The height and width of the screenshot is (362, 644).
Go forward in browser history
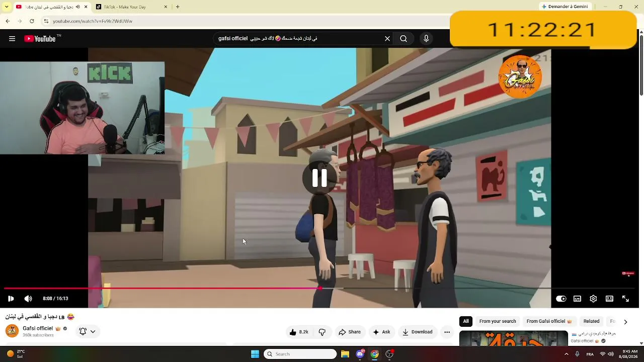point(20,21)
